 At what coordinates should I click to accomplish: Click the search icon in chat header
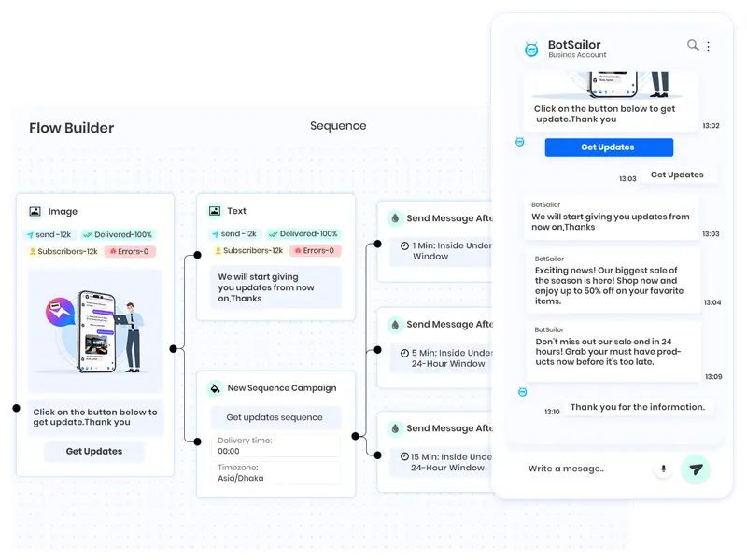click(x=692, y=45)
